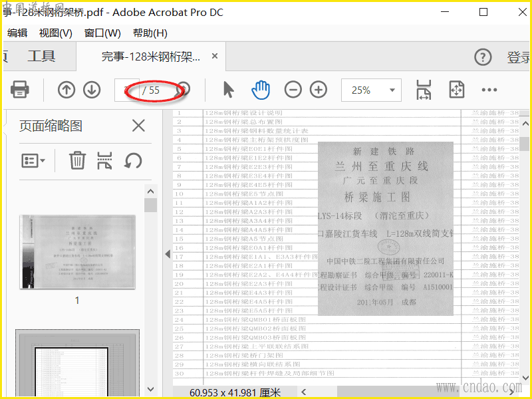Click the Fit width scrolling icon
Screen dimensions: 532x399
tap(424, 90)
